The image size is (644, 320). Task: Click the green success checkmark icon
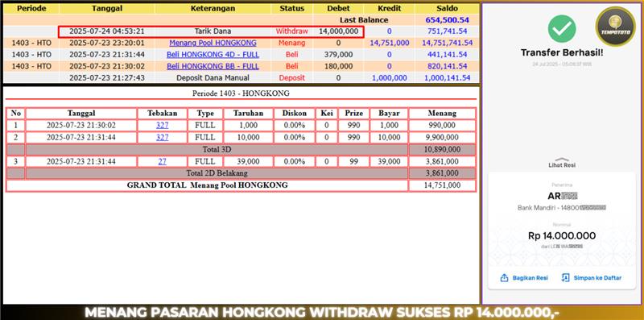pyautogui.click(x=562, y=28)
